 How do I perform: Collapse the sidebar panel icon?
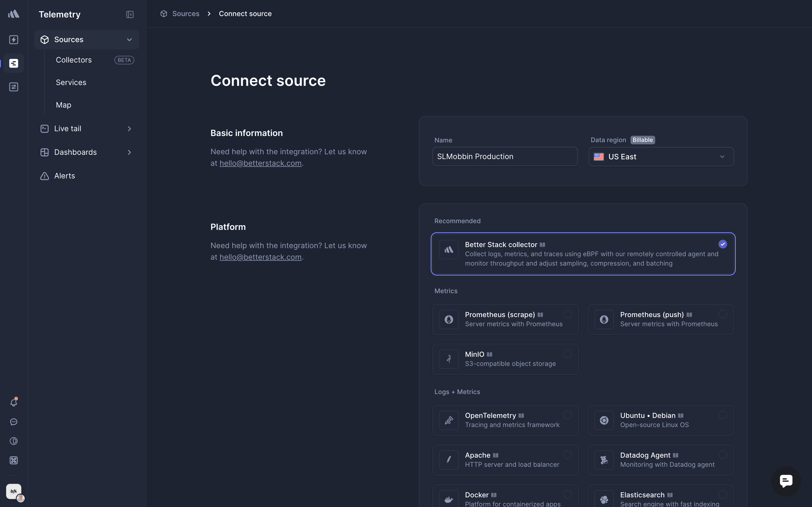point(130,14)
